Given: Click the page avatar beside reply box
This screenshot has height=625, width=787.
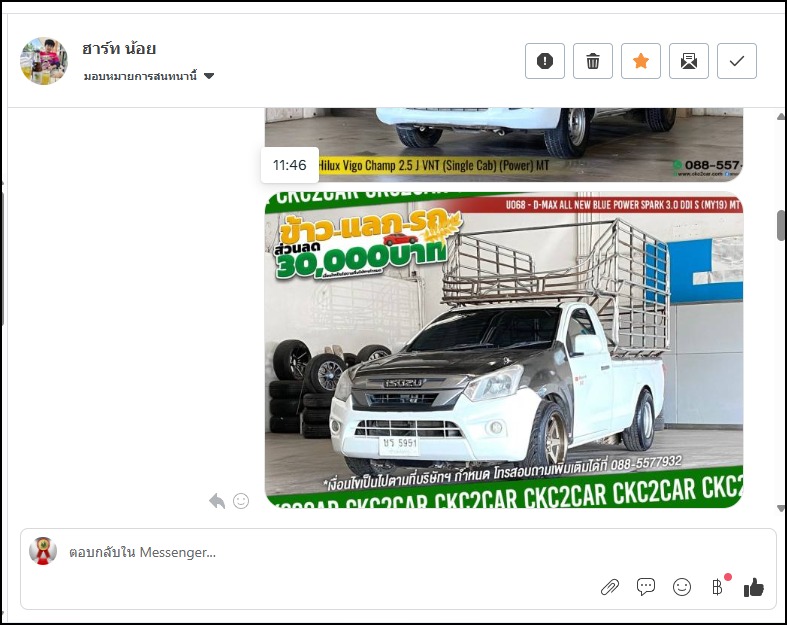Looking at the screenshot, I should pos(43,551).
